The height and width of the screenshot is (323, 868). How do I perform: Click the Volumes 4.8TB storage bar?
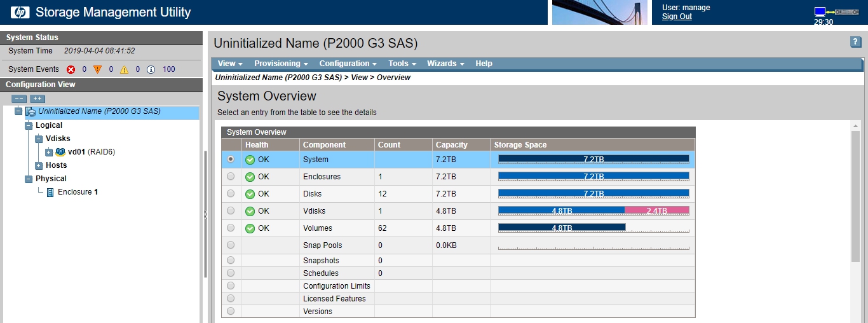562,228
